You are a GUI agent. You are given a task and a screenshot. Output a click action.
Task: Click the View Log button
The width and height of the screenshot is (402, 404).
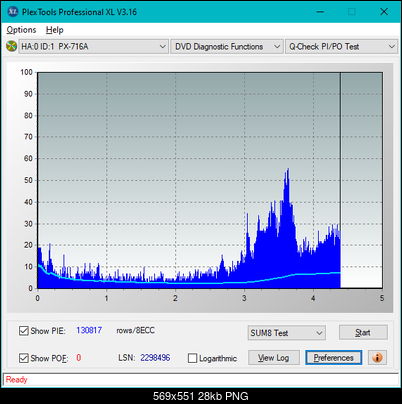274,358
